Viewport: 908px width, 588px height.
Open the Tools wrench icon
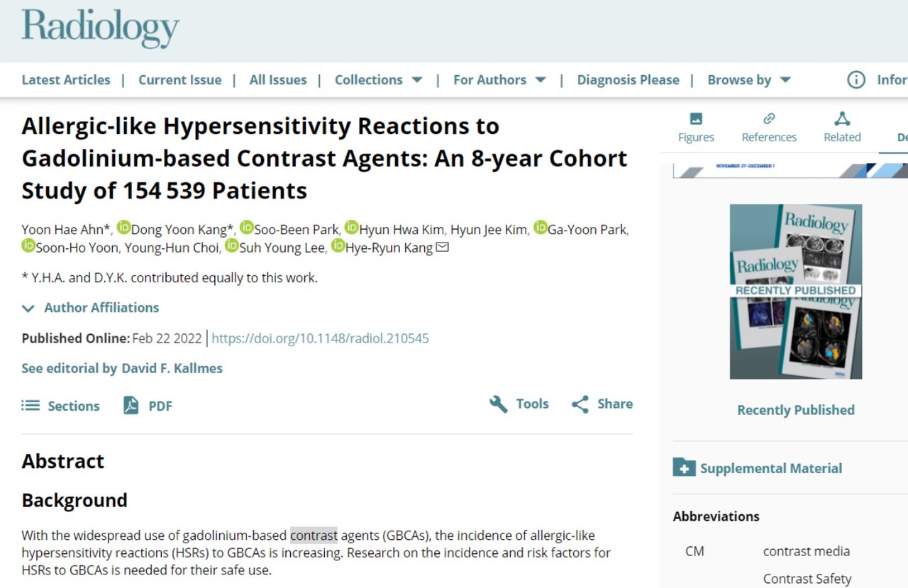pos(499,404)
